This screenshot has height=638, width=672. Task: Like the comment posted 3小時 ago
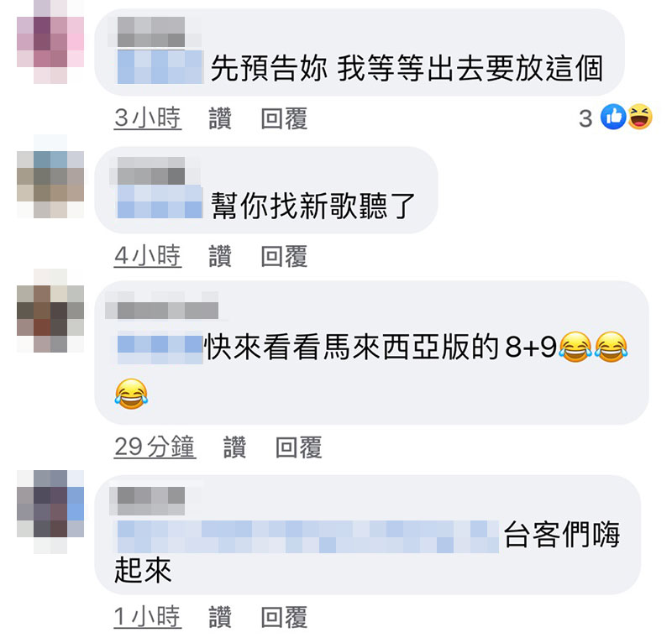(x=220, y=118)
